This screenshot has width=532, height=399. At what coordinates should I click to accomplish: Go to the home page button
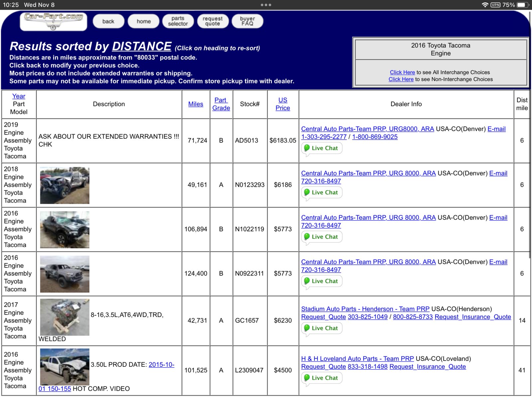[144, 21]
